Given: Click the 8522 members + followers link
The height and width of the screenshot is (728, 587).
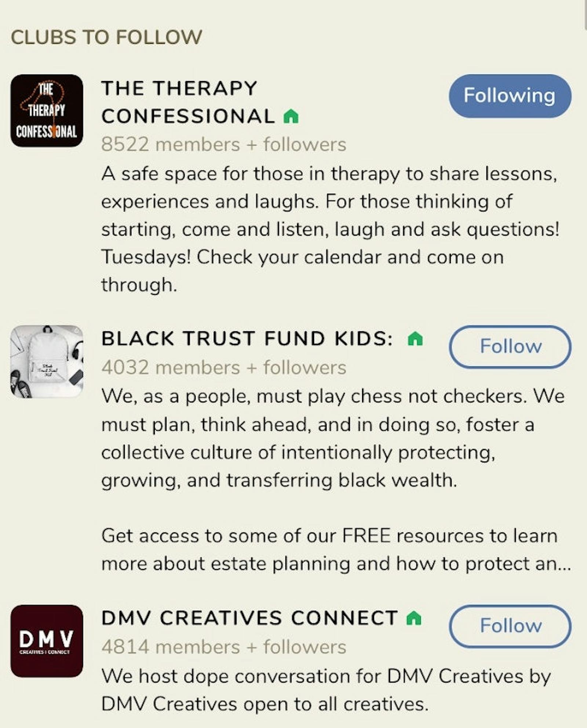Looking at the screenshot, I should [223, 145].
